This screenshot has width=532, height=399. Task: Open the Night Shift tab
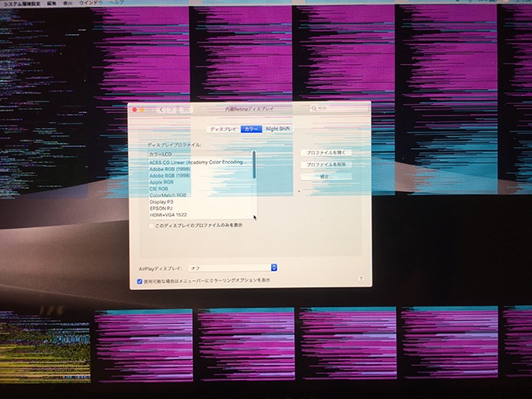point(278,129)
